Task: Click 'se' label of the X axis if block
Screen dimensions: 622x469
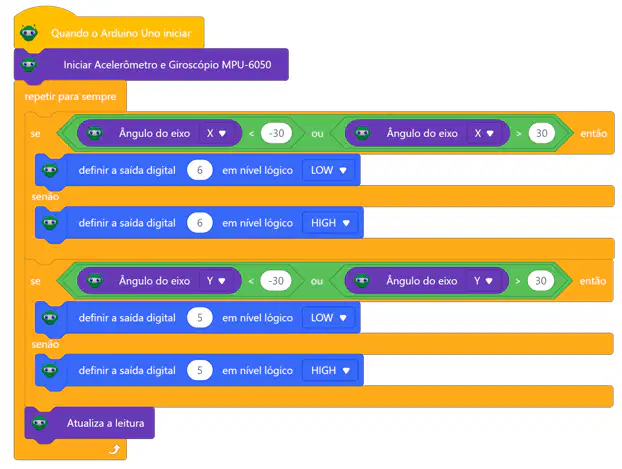Action: click(35, 134)
